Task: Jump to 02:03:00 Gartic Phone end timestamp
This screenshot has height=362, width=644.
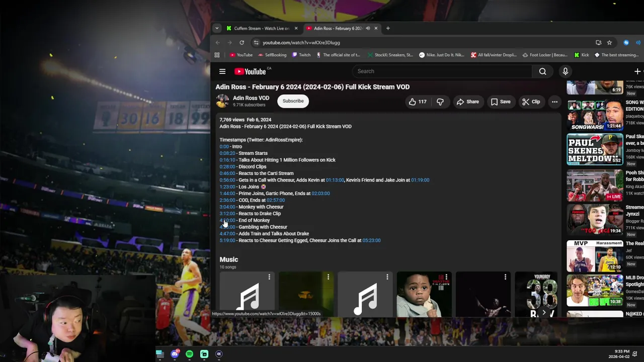Action: pos(320,194)
